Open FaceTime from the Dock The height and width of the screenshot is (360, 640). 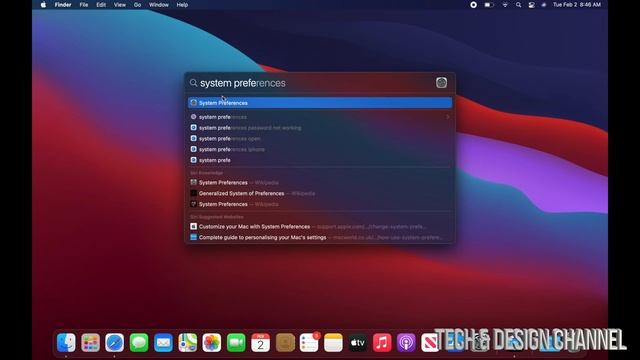pyautogui.click(x=236, y=342)
